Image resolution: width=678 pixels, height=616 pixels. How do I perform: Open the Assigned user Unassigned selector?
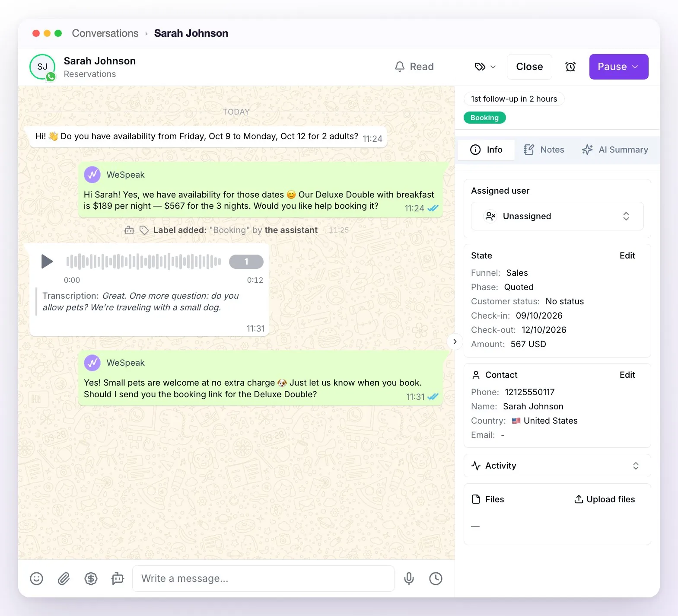(557, 216)
